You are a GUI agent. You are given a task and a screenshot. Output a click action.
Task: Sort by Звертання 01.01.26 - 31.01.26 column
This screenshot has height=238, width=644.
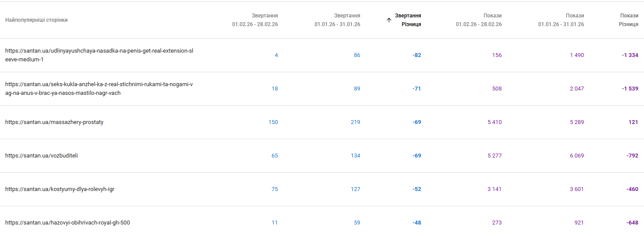click(x=337, y=20)
